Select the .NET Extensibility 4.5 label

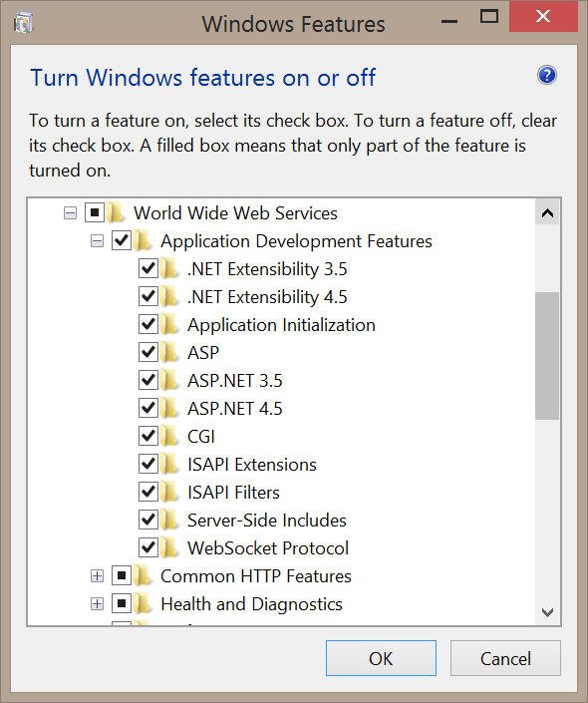click(267, 297)
